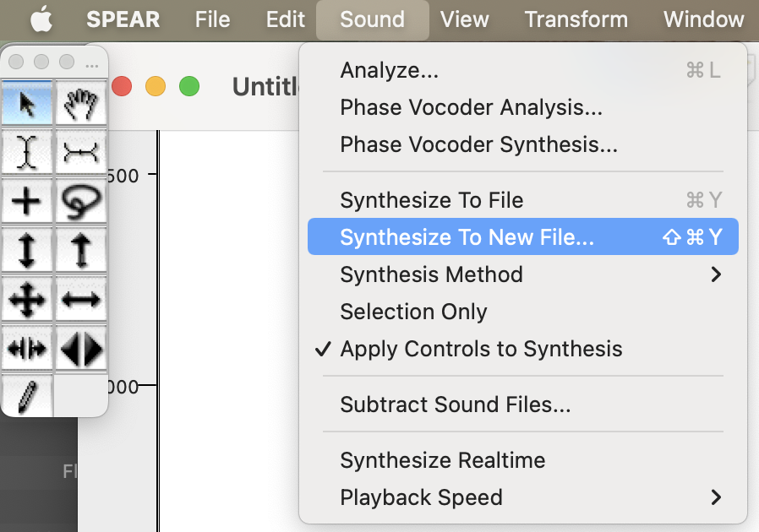Choose Phase Vocoder Analysis
This screenshot has height=532, width=759.
point(471,107)
